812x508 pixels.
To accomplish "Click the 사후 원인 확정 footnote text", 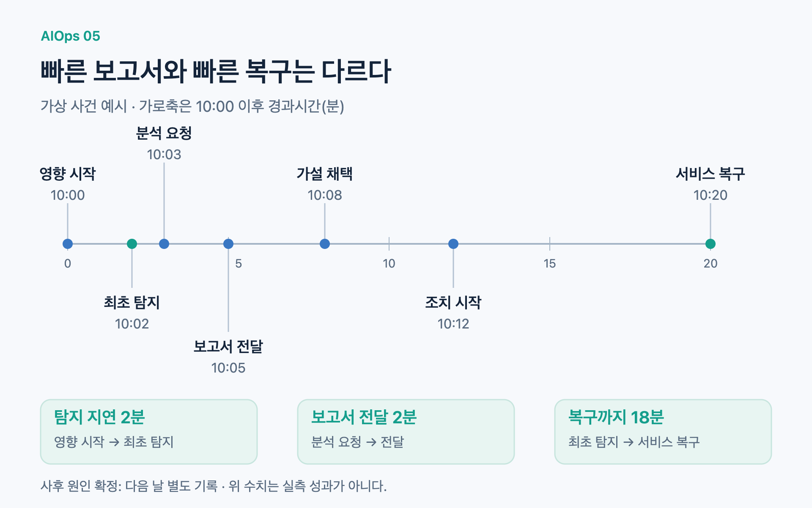I will click(x=214, y=486).
